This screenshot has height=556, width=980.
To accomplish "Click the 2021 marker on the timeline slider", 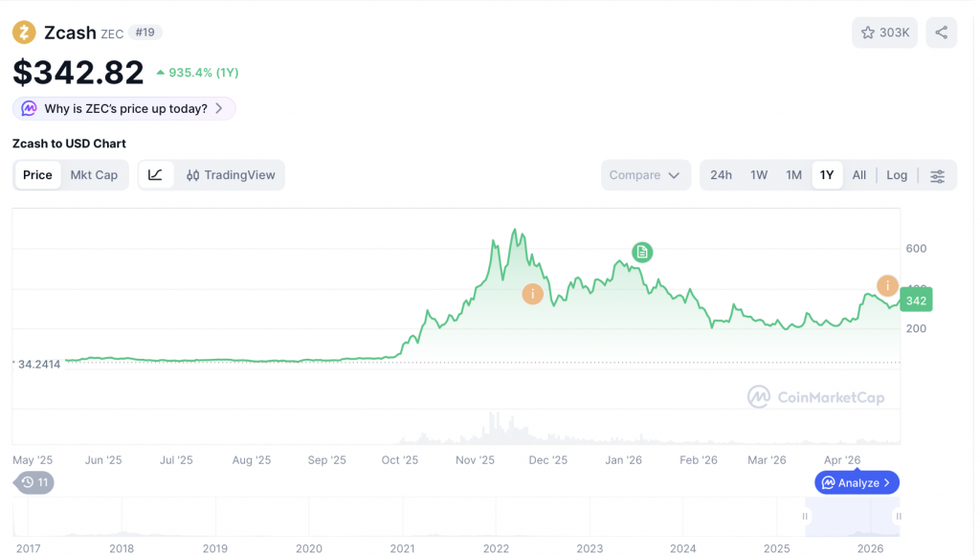I will click(x=402, y=548).
